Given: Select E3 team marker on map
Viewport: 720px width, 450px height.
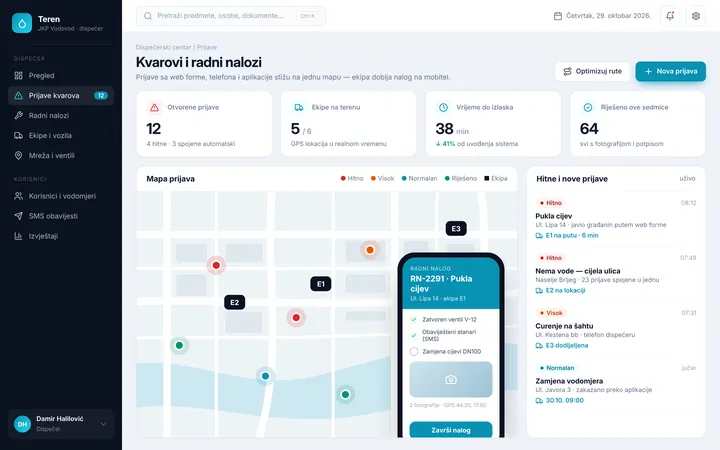Looking at the screenshot, I should tap(456, 229).
